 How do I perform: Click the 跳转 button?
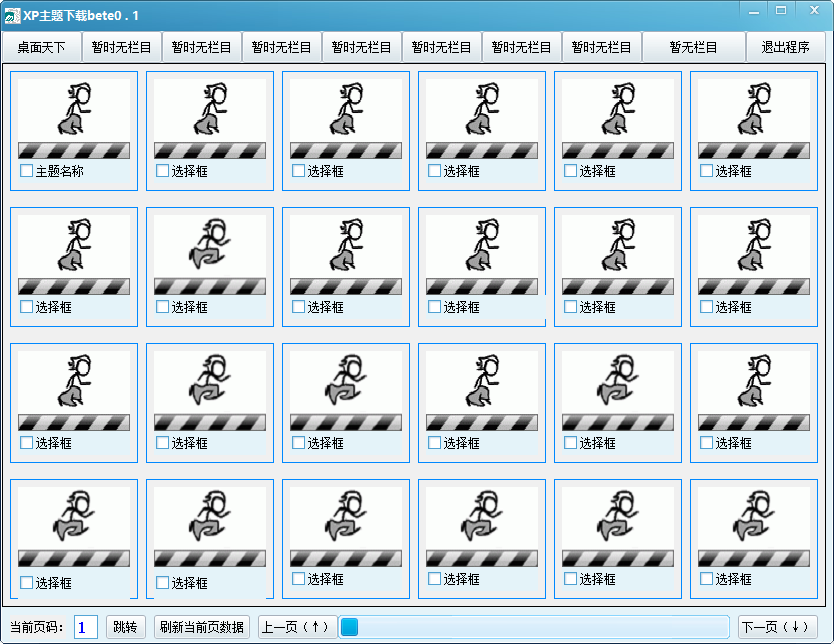tap(126, 627)
